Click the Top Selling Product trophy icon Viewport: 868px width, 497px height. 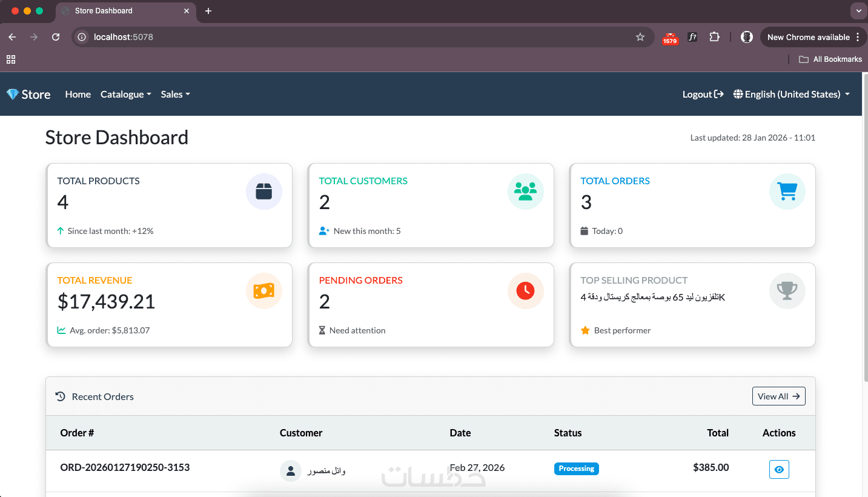787,291
